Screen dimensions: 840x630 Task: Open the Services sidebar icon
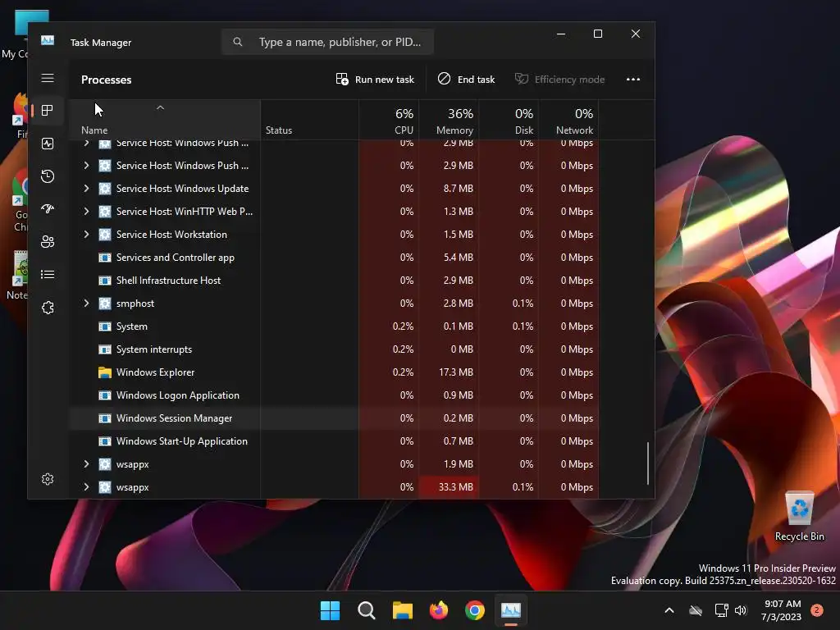(47, 308)
